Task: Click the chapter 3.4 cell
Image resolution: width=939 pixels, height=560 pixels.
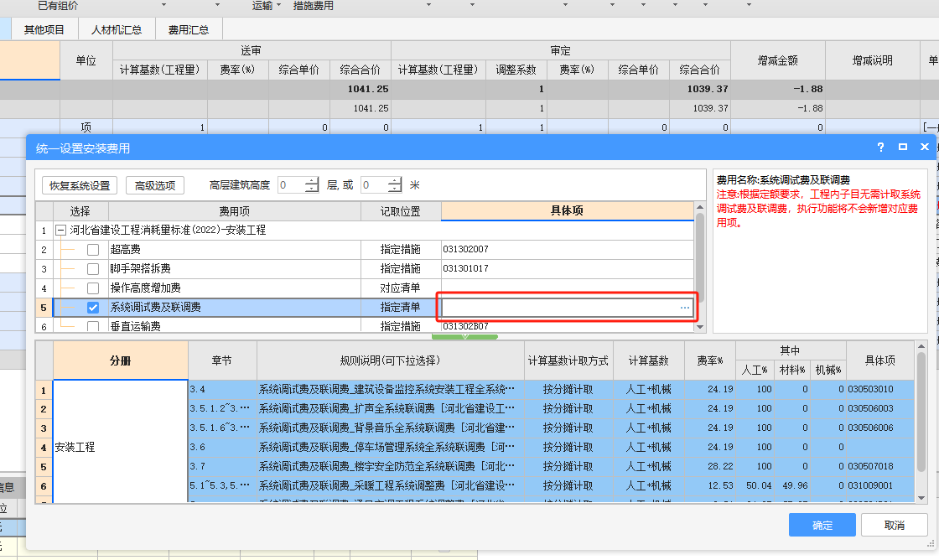Action: [x=222, y=389]
